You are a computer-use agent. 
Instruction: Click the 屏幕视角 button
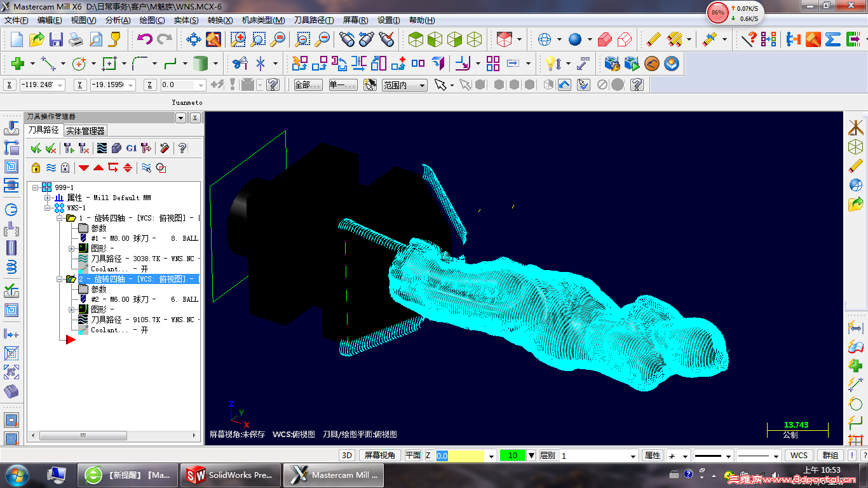click(x=380, y=456)
